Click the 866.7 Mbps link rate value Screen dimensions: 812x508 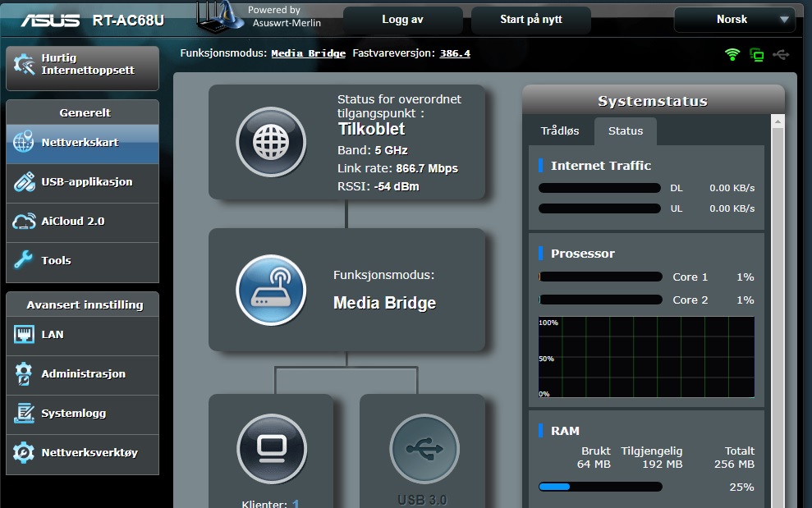pos(427,169)
